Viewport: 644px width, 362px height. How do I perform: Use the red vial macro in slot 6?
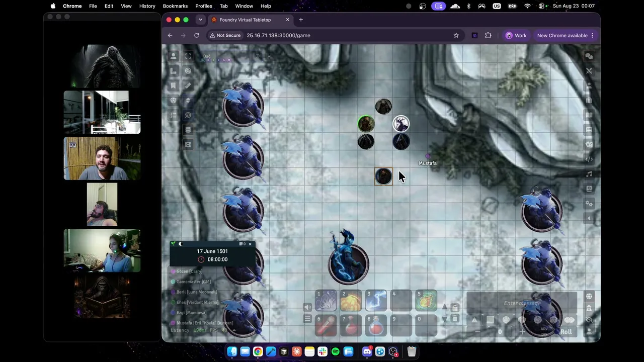[326, 325]
